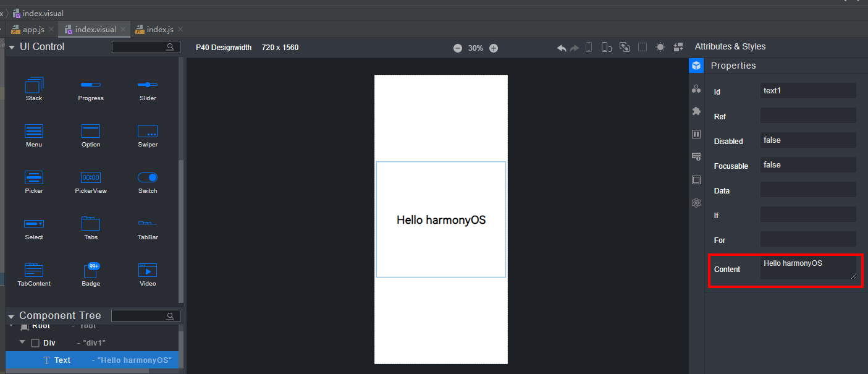Open the Data/info card icon tab

point(696,157)
